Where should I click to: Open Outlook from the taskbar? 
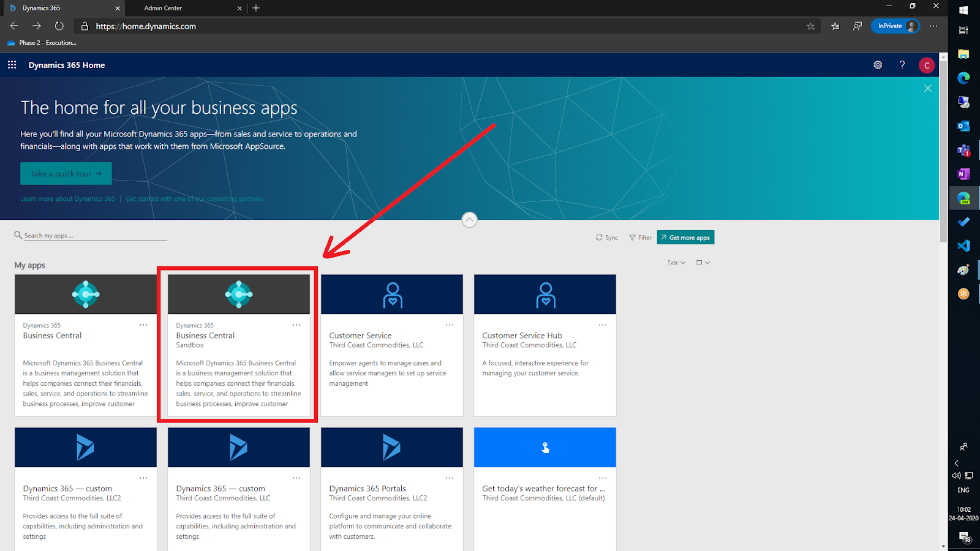point(963,126)
